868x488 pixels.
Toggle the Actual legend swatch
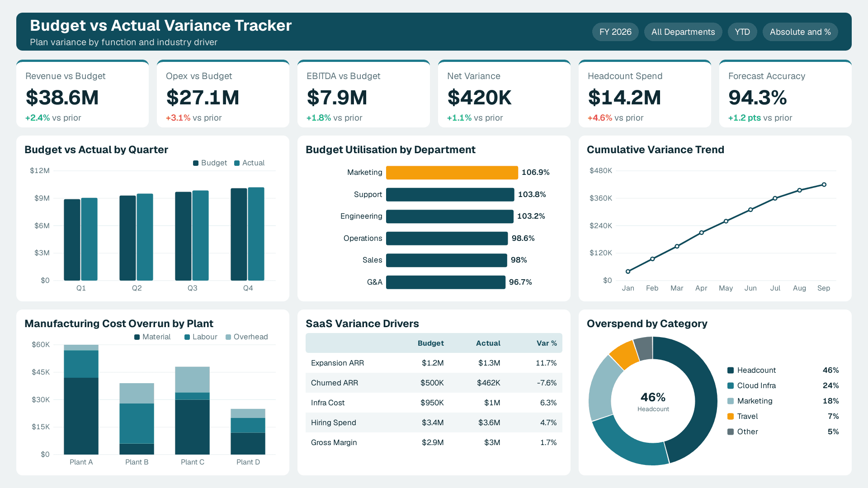pyautogui.click(x=237, y=163)
